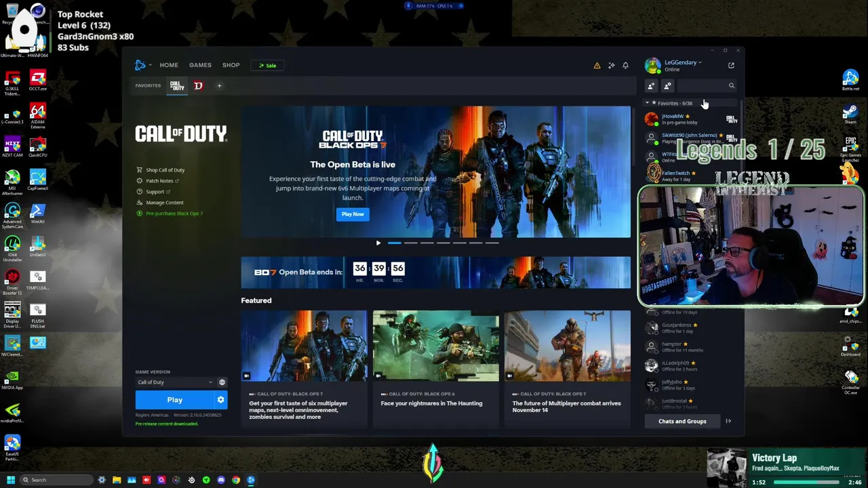Collapse friends panel arrow icon
Viewport: 868px width, 488px height.
pyautogui.click(x=728, y=421)
